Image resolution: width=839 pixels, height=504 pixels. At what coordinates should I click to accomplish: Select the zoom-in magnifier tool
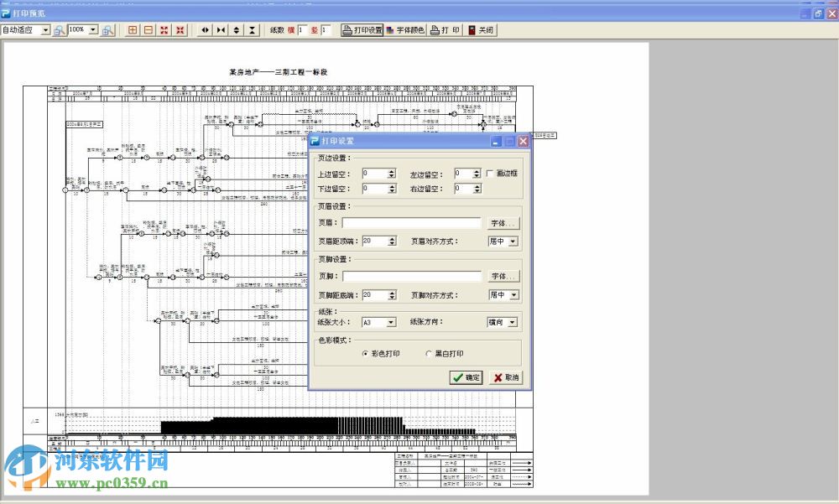[107, 30]
